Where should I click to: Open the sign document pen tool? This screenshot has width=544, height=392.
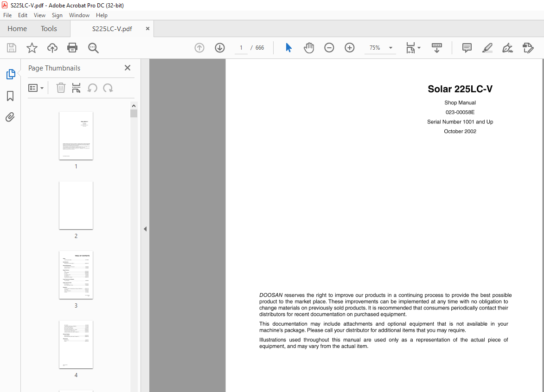[508, 48]
